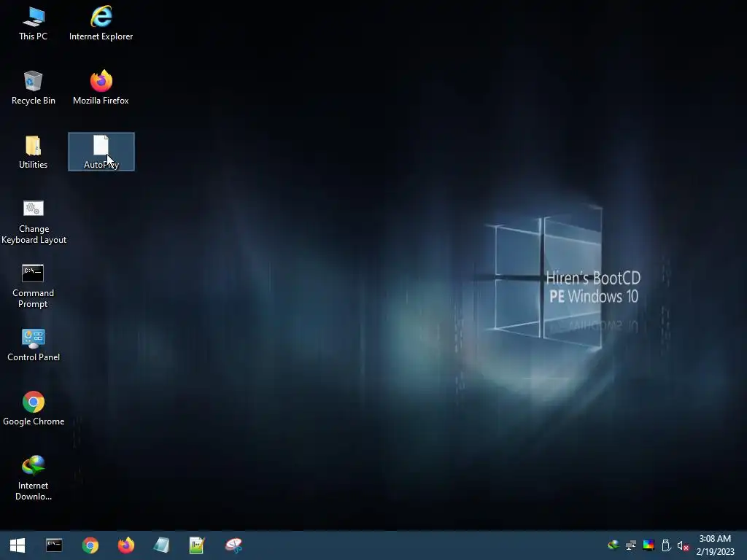Image resolution: width=747 pixels, height=560 pixels.
Task: Open network connections tray icon
Action: 631,545
